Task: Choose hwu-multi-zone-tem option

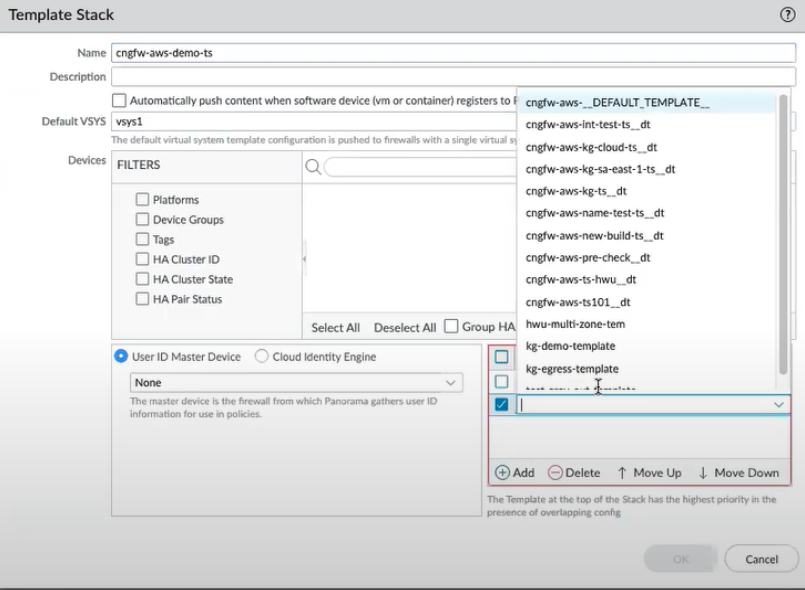Action: coord(647,325)
